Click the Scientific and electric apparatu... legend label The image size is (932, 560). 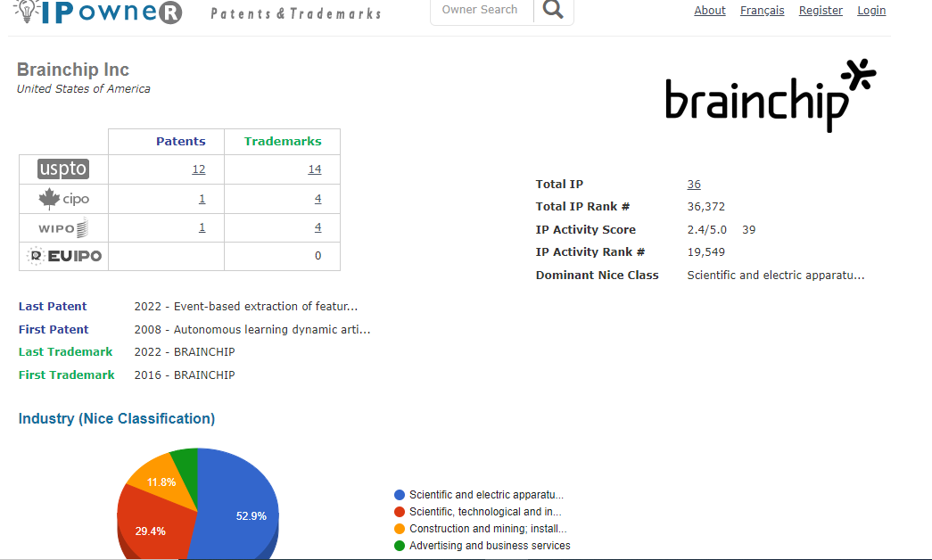(x=486, y=495)
